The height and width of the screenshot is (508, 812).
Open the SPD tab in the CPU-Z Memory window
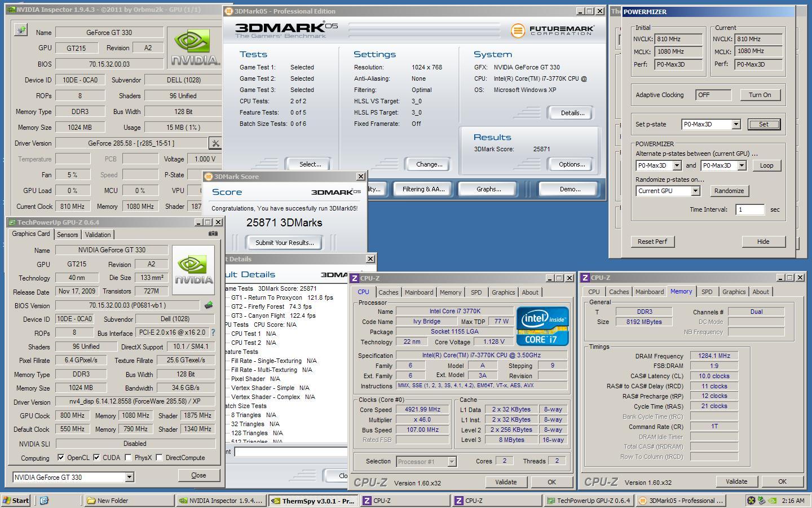pos(707,292)
